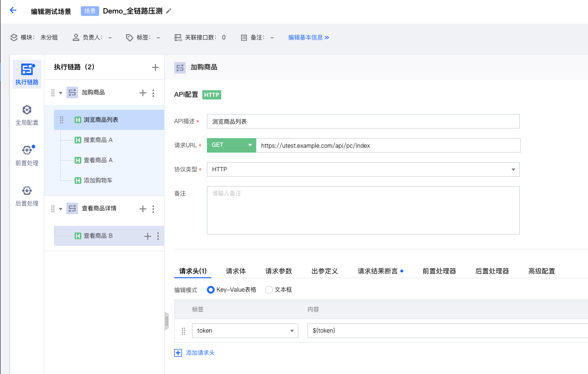Switch to the 请求结果断言 tab
This screenshot has height=374, width=588.
point(377,271)
